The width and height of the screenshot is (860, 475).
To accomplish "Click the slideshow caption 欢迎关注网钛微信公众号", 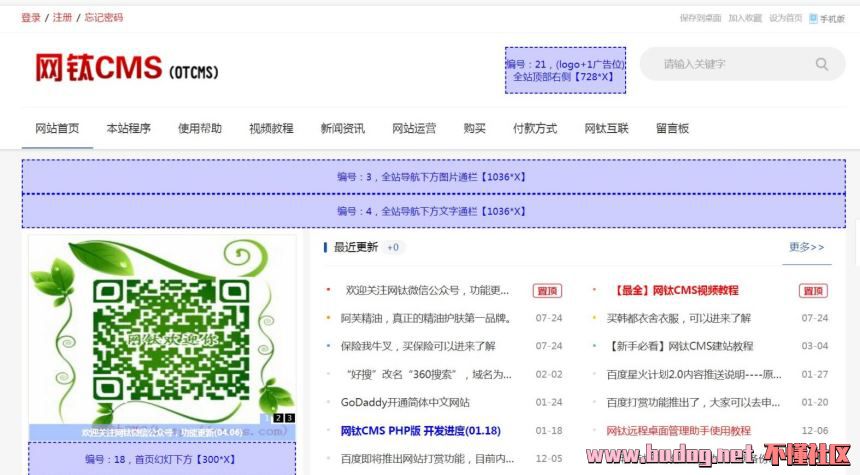I will (162, 433).
